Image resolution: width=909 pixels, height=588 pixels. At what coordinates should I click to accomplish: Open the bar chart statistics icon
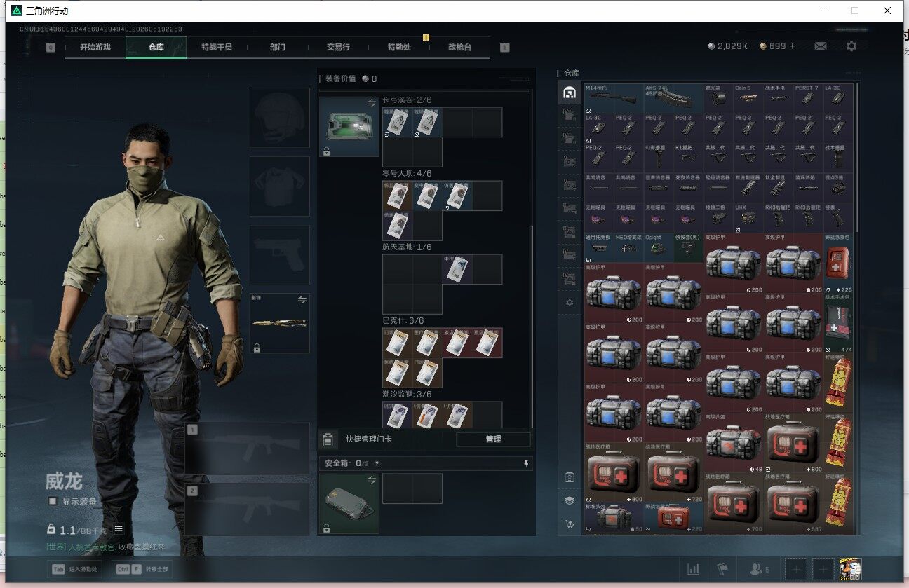point(694,570)
